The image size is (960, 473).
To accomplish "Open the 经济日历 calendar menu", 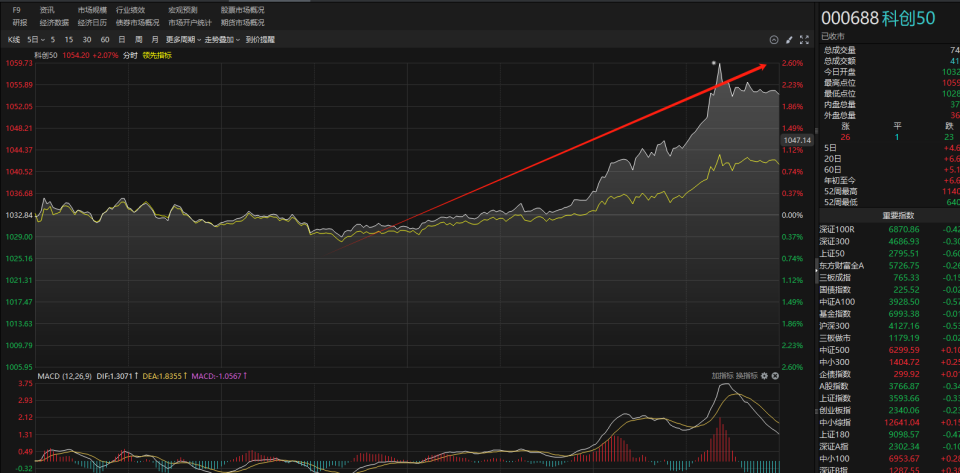I will (x=92, y=23).
